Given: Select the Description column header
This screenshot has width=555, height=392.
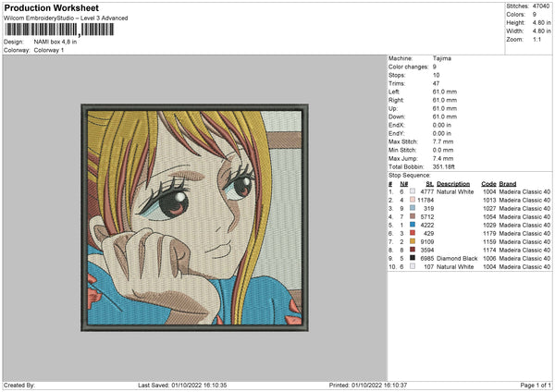Looking at the screenshot, I should [x=455, y=183].
